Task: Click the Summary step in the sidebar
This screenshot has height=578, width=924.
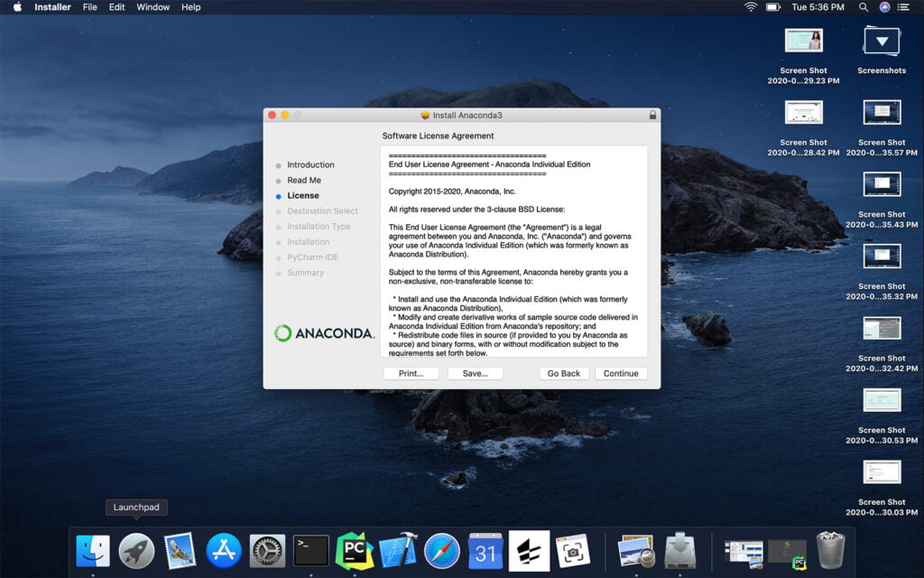Action: click(x=305, y=273)
